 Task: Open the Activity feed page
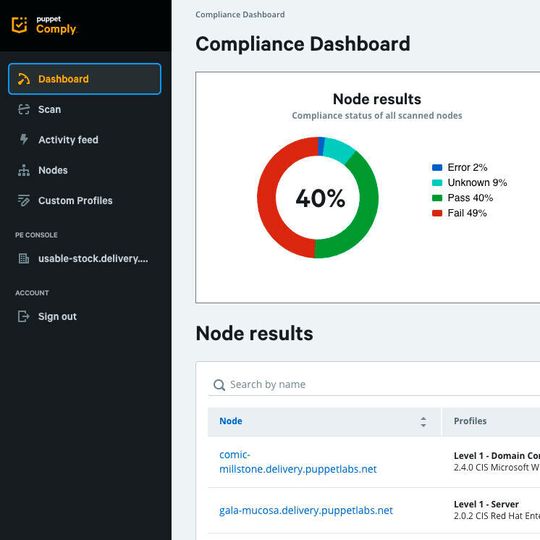[68, 140]
